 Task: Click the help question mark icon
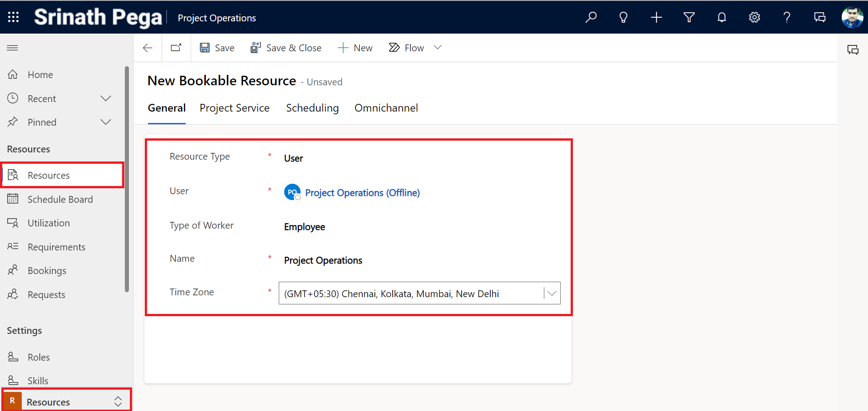point(787,17)
